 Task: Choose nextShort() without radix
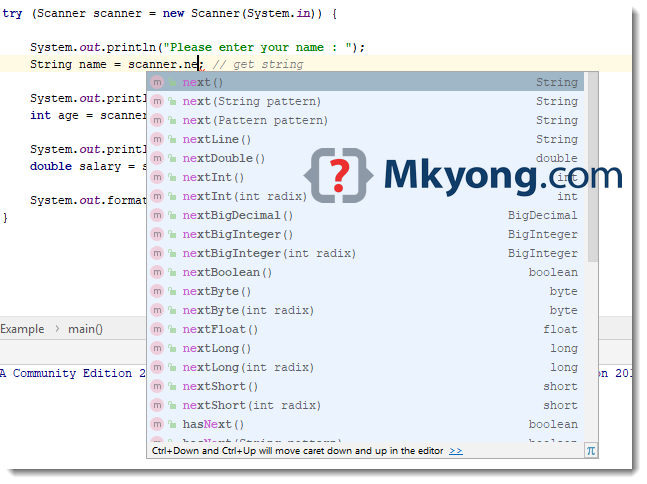coord(366,386)
